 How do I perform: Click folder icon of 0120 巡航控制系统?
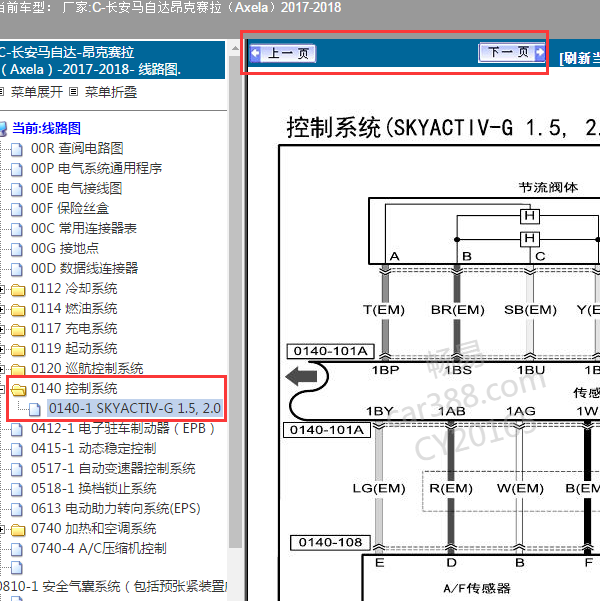(18, 369)
